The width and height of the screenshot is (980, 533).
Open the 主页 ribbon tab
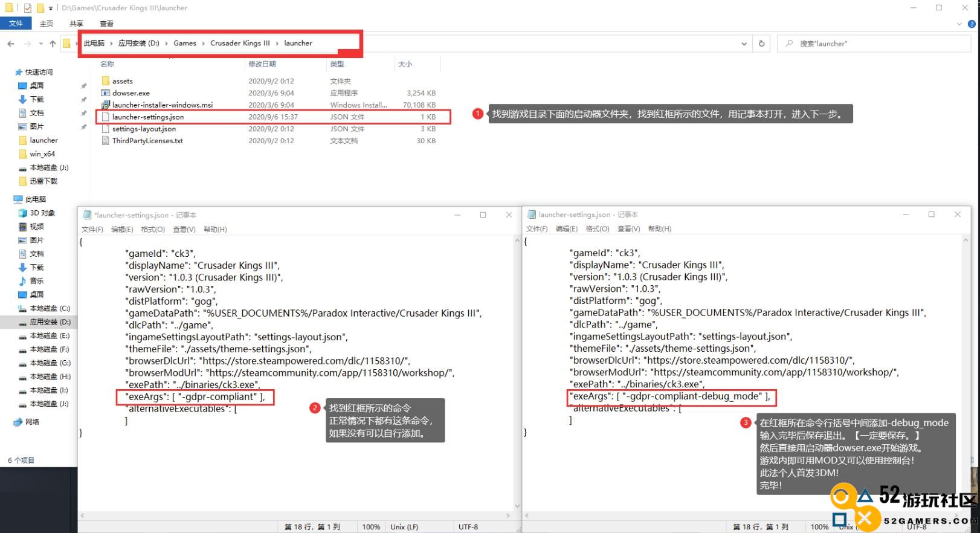[47, 24]
